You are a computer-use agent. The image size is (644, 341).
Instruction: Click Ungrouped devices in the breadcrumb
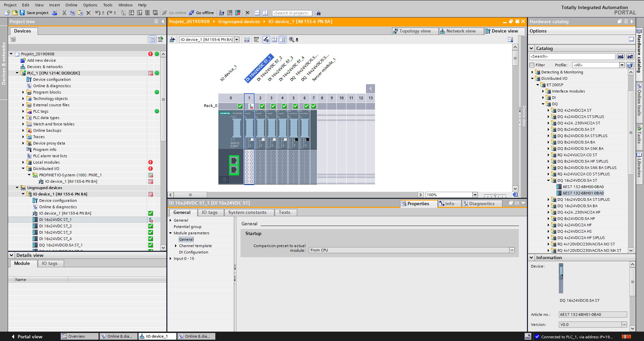(239, 21)
